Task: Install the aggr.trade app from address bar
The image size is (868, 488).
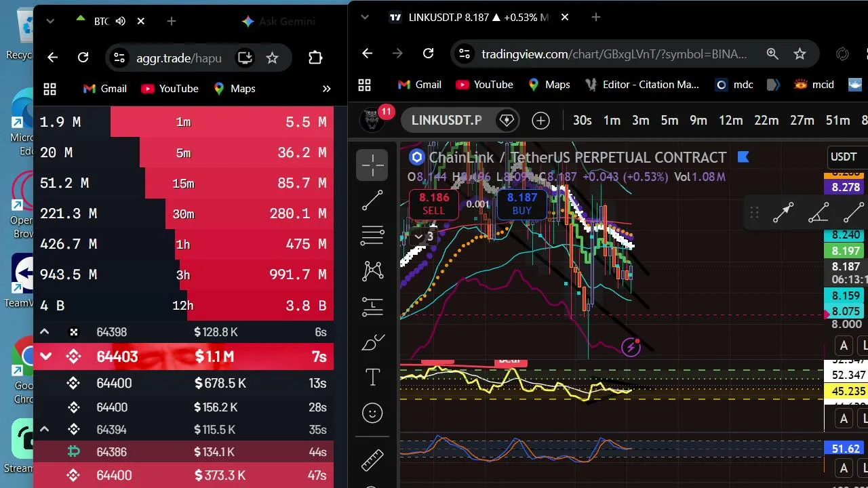Action: (x=245, y=58)
